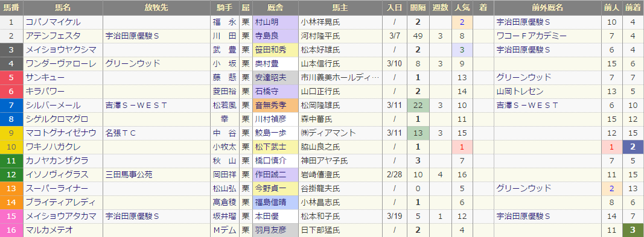
Task: Click horse number 13 orange cell
Action: (x=11, y=188)
